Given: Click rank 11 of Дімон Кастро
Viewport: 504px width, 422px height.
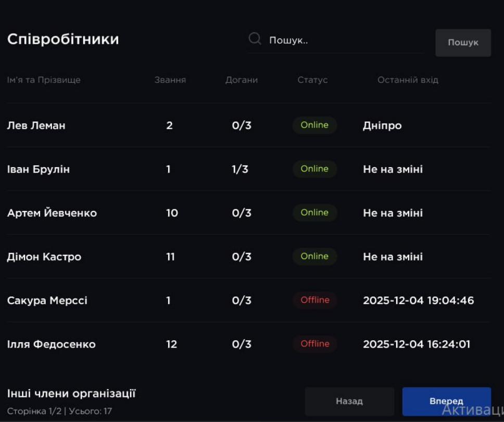Looking at the screenshot, I should [170, 257].
